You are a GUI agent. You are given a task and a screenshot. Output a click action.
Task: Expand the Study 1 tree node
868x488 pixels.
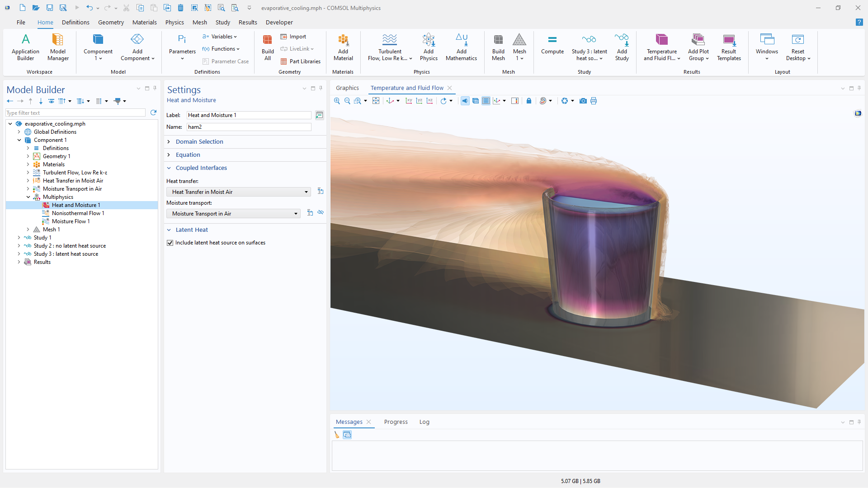[19, 238]
